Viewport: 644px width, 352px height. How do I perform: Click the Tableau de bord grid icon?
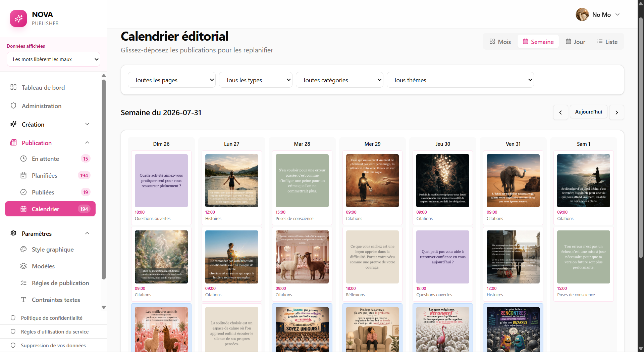tap(13, 87)
